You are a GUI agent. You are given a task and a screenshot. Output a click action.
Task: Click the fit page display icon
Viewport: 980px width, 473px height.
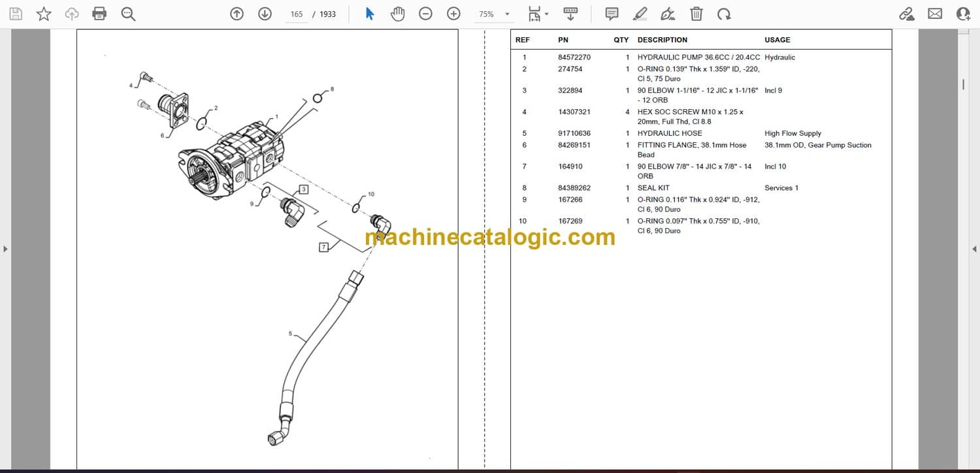tap(534, 14)
